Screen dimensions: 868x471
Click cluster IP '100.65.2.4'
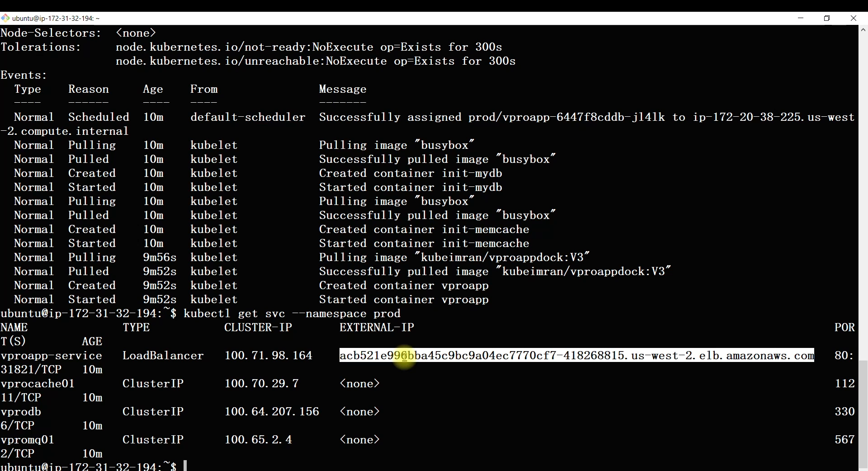[x=258, y=440]
